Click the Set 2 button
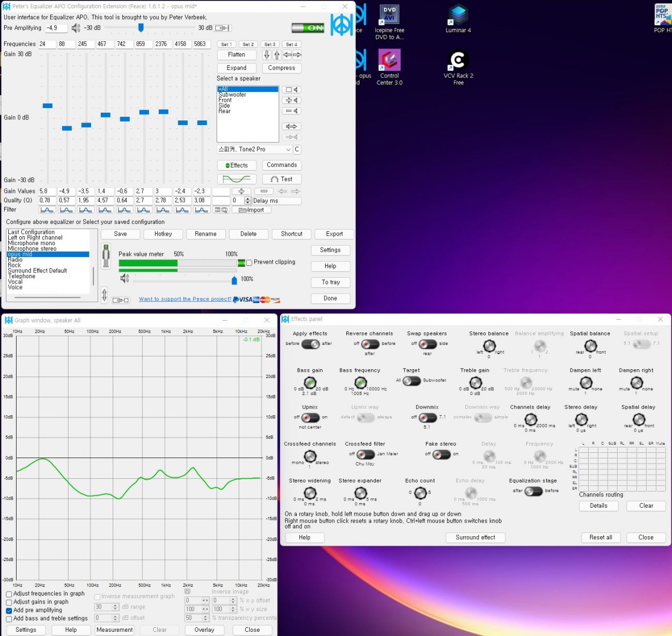672x636 pixels. coord(248,44)
